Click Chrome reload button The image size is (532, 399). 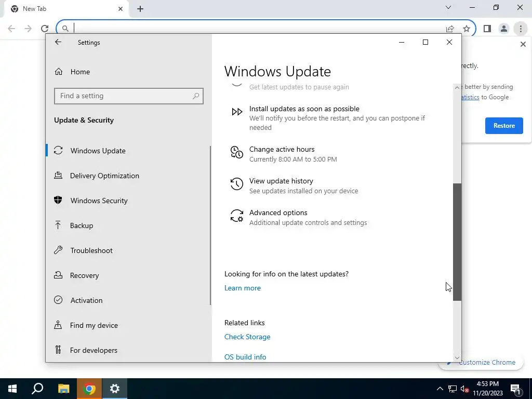click(x=45, y=29)
